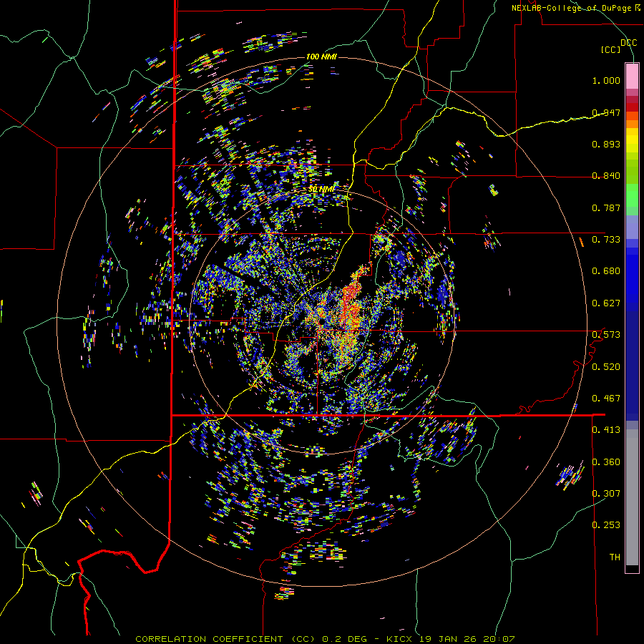Pick the bright green segment of color bar
Screen dimensions: 644x644
[x=632, y=195]
